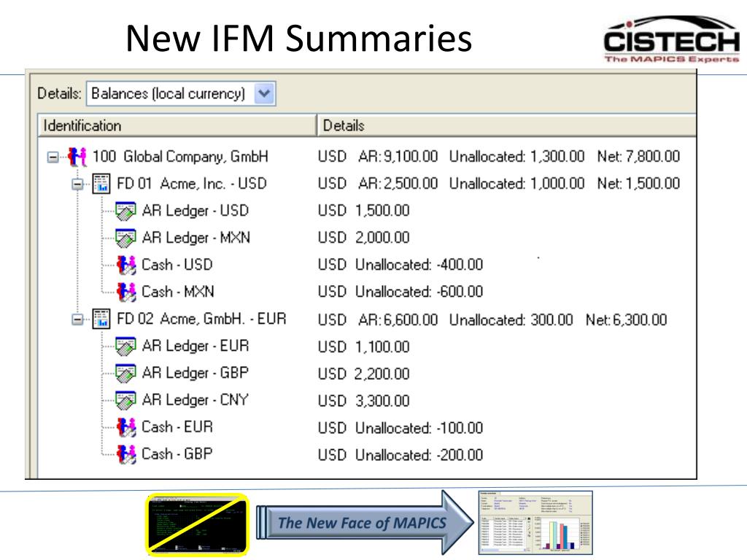Viewport: 747px width, 560px height.
Task: Click the Cash - MXN people icon
Action: pyautogui.click(x=126, y=292)
